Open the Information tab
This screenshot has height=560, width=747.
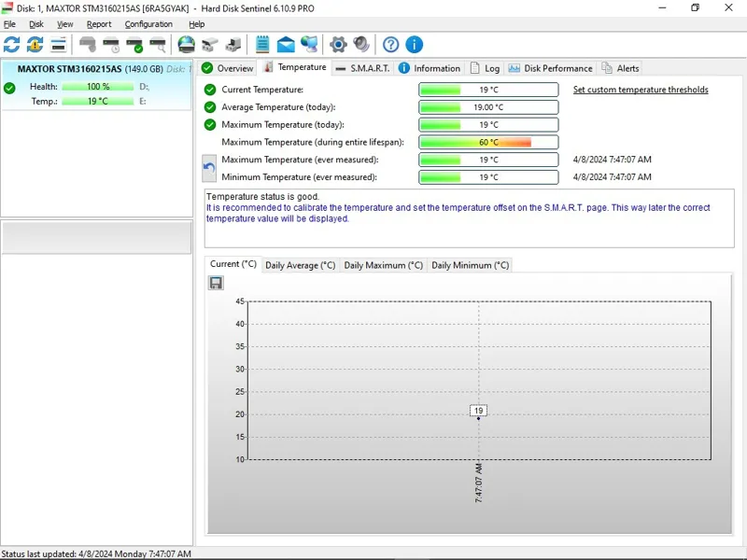click(x=430, y=68)
